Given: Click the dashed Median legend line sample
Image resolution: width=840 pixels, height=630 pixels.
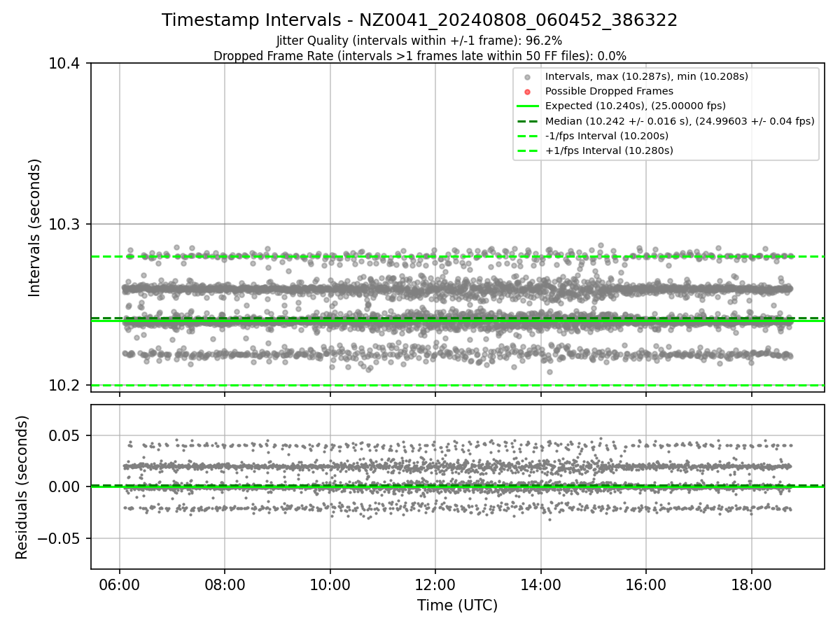Looking at the screenshot, I should coord(528,121).
